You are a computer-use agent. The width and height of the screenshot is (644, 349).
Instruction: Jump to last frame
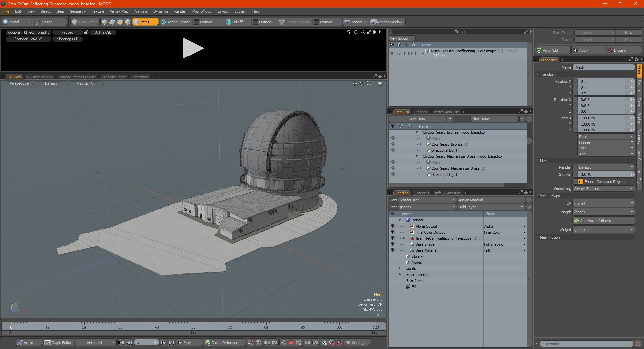click(171, 343)
